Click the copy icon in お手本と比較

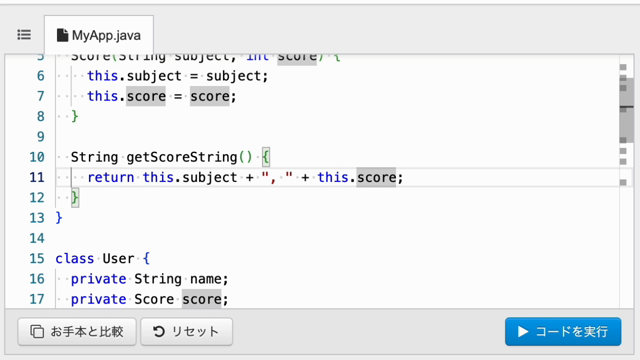pos(37,331)
